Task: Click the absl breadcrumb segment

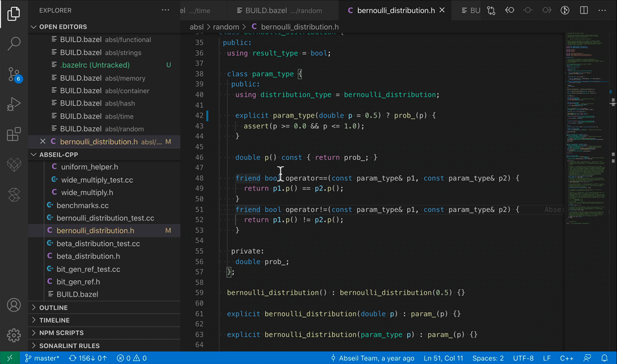Action: (x=196, y=27)
